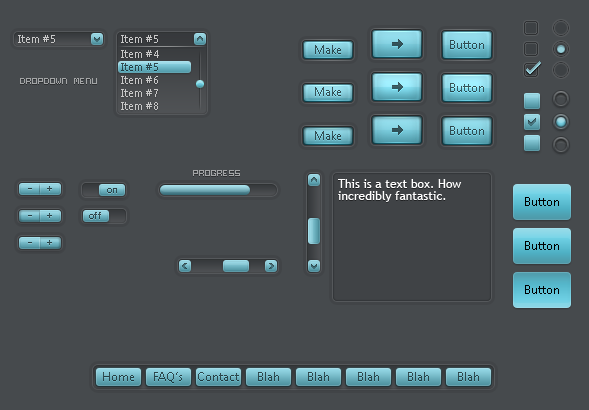This screenshot has height=410, width=589.
Task: Click the vertical scrollbar thumb
Action: tap(314, 231)
